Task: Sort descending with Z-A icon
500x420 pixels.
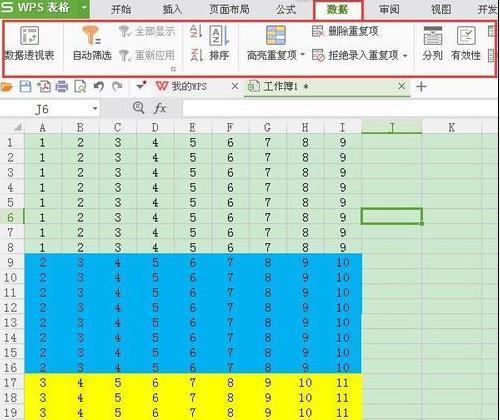Action: [196, 55]
